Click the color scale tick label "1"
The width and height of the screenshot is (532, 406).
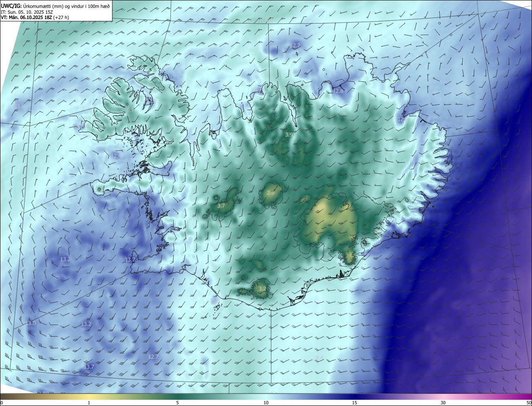(x=89, y=403)
